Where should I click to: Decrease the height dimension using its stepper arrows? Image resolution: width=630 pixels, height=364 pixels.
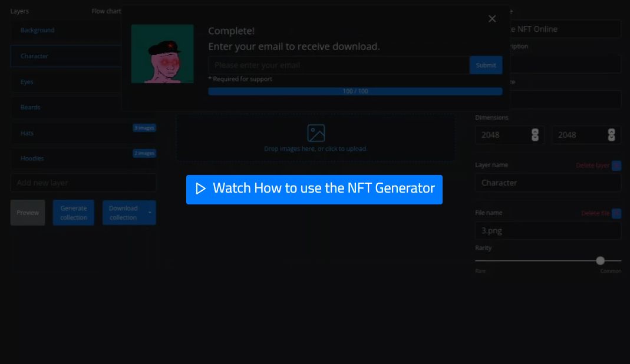point(611,137)
